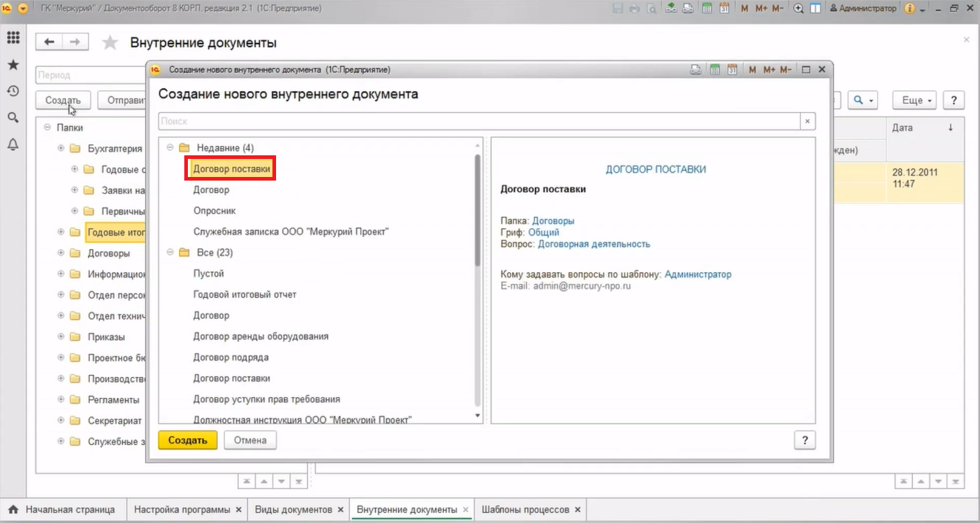Image resolution: width=980 pixels, height=523 pixels.
Task: Open the Еще dropdown menu
Action: coord(914,100)
